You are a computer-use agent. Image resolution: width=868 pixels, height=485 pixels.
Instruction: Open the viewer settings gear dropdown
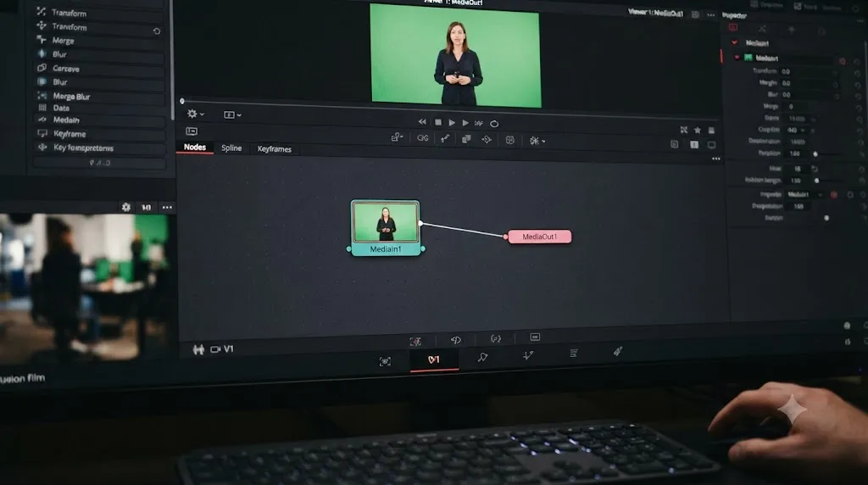195,114
